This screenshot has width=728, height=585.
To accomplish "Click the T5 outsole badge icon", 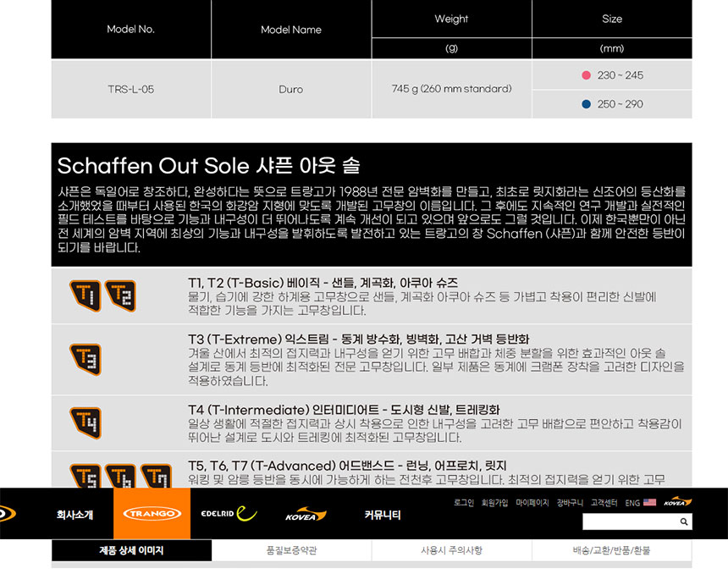I will [85, 476].
